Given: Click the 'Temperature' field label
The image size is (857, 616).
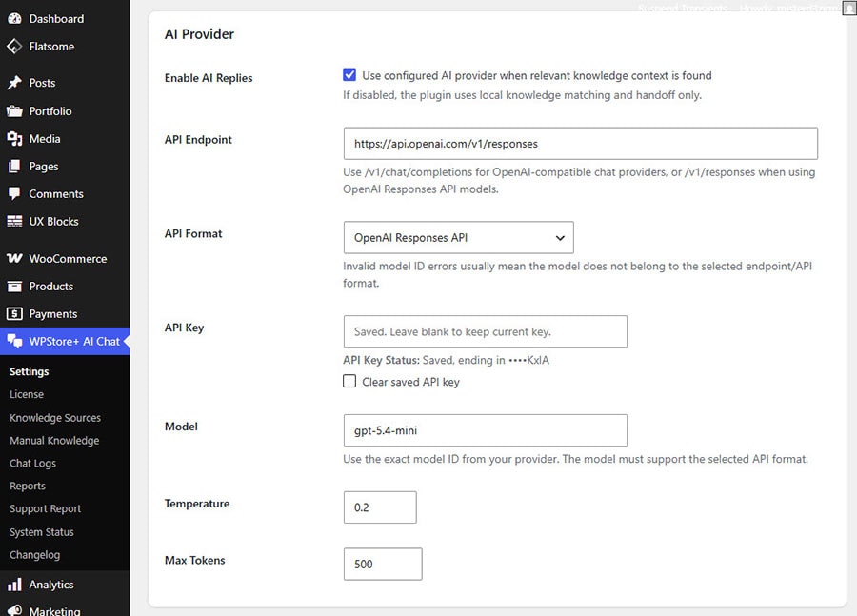Looking at the screenshot, I should (x=197, y=504).
